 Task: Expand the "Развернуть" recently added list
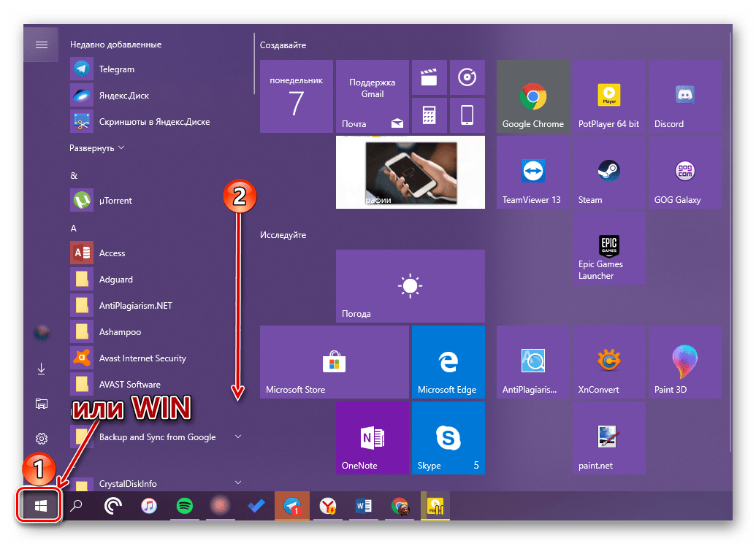[x=97, y=148]
